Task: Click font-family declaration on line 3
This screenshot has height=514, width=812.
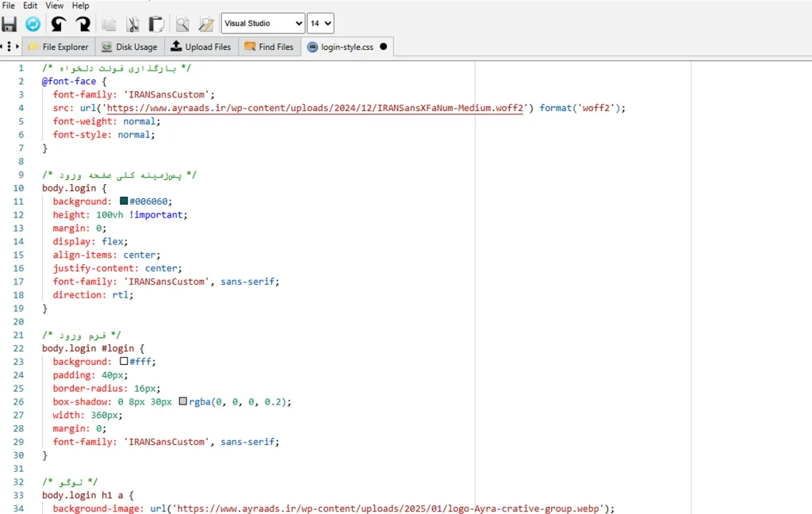Action: pyautogui.click(x=133, y=94)
